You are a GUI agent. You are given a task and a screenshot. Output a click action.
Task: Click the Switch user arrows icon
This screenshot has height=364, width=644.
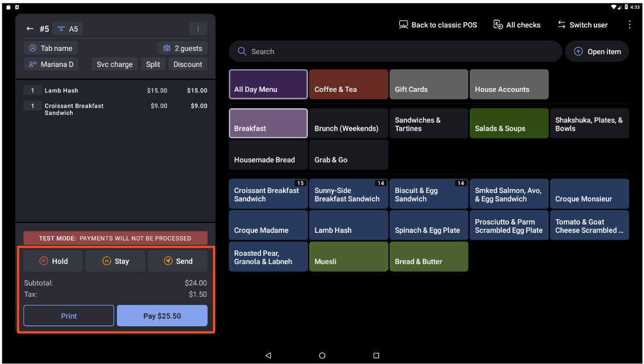(561, 25)
